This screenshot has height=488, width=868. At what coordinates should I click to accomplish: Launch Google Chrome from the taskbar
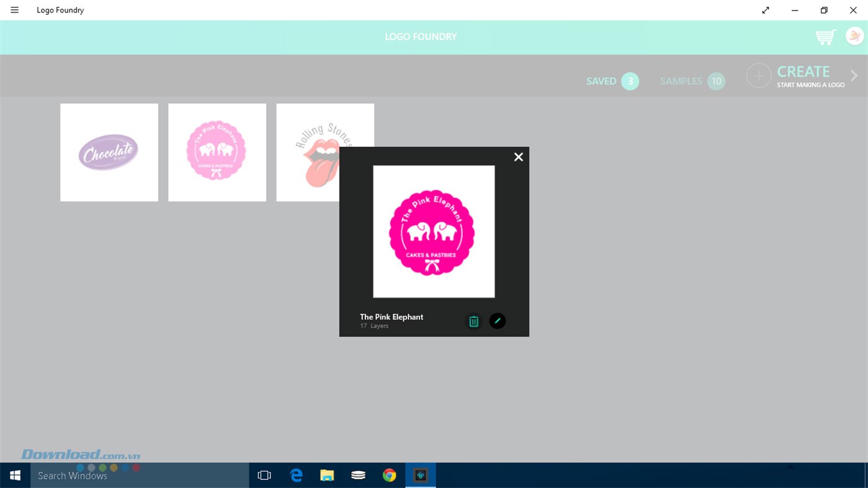(x=389, y=476)
